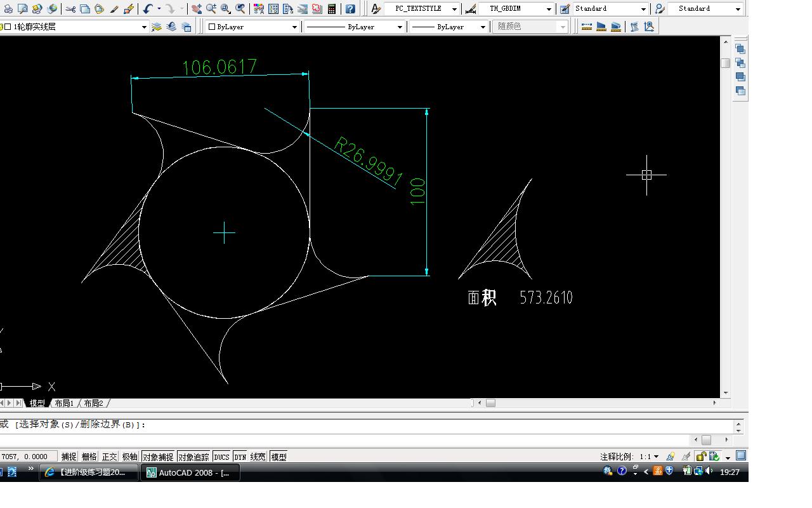
Task: Toggle 对象捕捉 object snap
Action: 158,457
